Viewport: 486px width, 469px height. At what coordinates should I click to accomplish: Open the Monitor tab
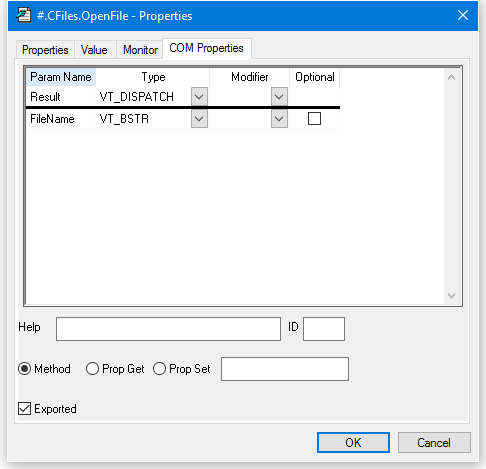140,50
